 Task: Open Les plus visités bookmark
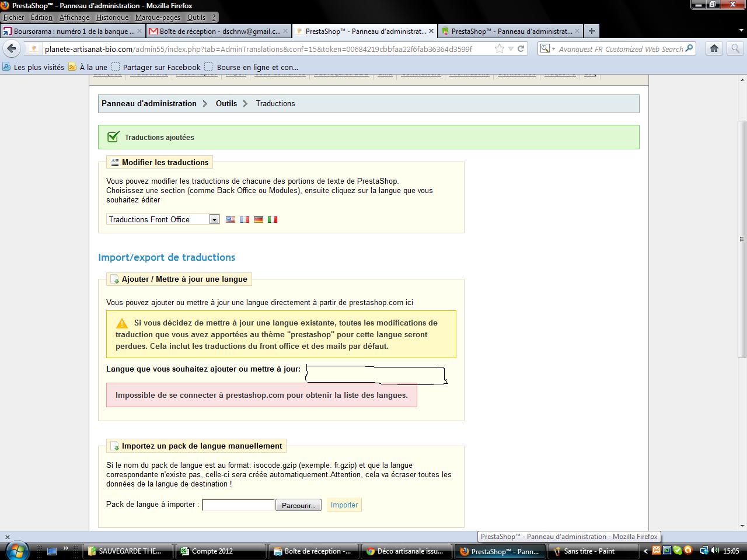tap(33, 67)
